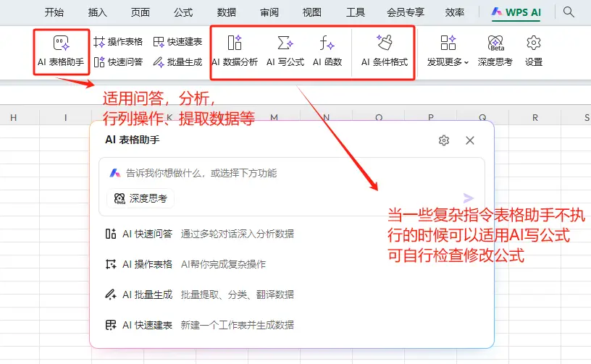
Task: Open the 工具 tab
Action: point(356,12)
